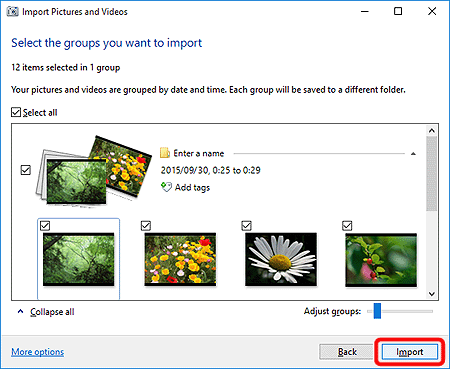This screenshot has width=450, height=369.
Task: Collapse all groups via Collapse all
Action: [x=52, y=312]
